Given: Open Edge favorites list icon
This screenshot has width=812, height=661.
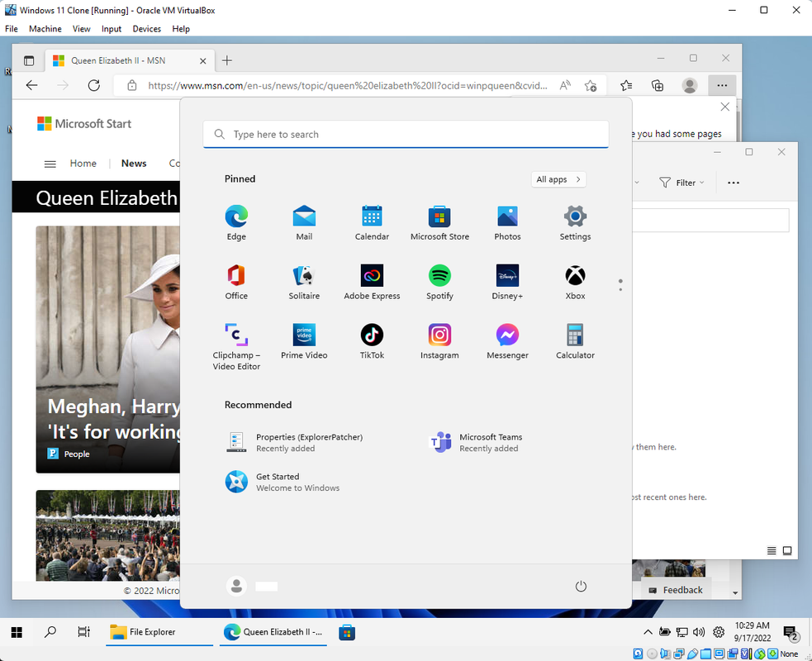Looking at the screenshot, I should [626, 85].
